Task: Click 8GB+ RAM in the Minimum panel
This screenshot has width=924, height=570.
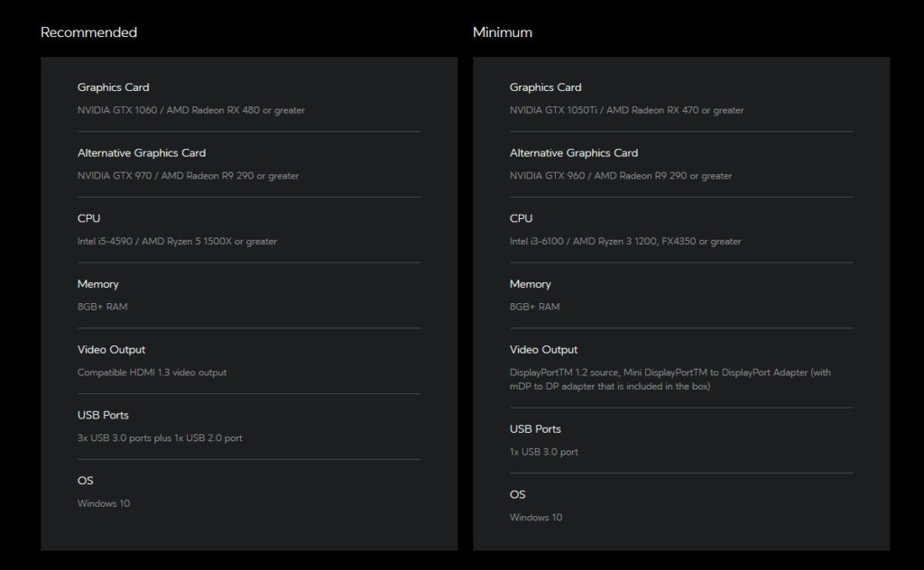Action: [534, 307]
